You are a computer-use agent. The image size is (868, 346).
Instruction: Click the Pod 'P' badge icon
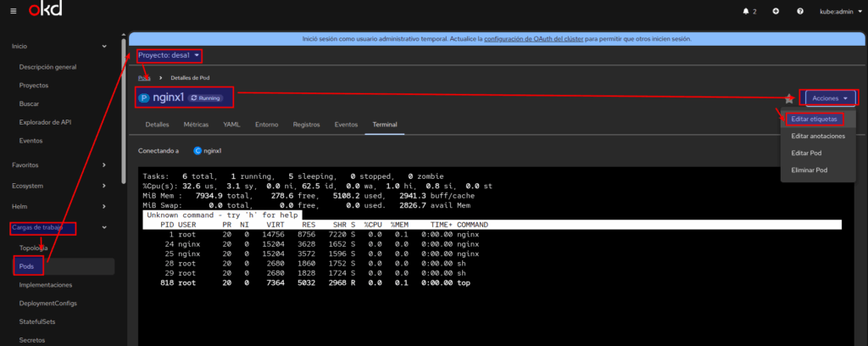144,98
